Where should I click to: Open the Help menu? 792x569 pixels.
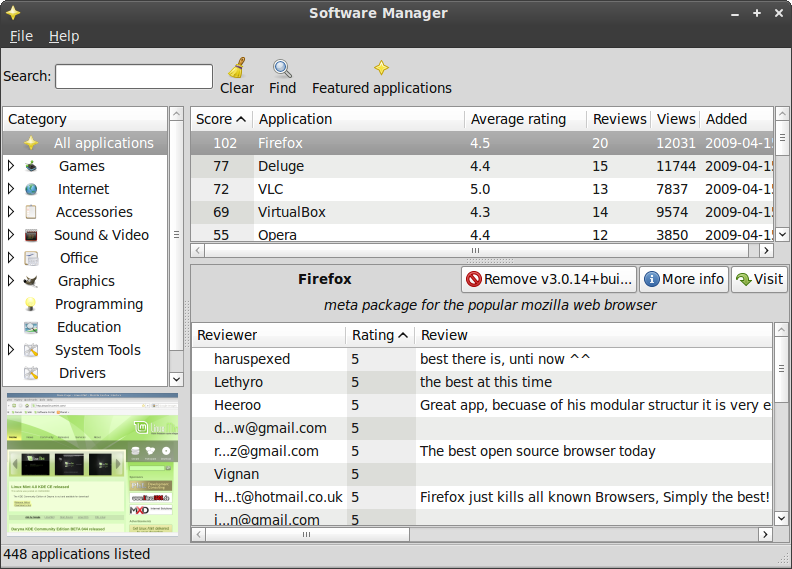click(x=64, y=36)
